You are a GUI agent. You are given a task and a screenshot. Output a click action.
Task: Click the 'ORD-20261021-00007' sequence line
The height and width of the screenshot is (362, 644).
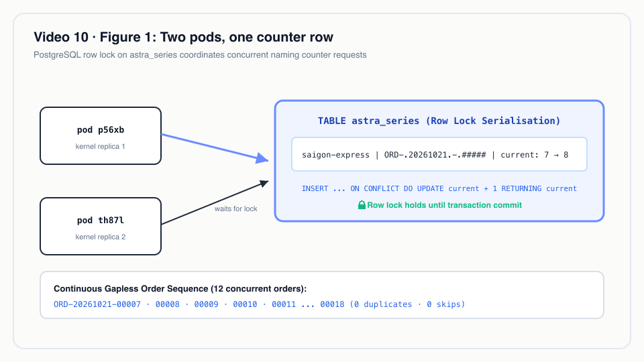click(259, 304)
